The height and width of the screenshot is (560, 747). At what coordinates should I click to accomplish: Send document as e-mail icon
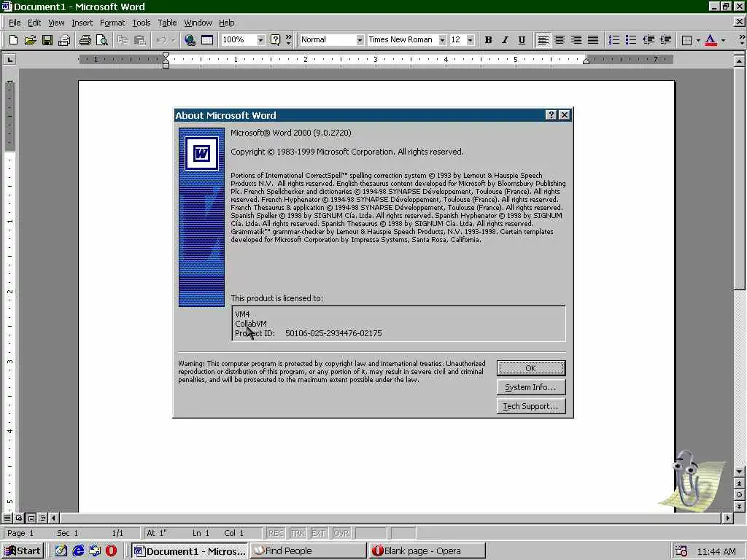[x=64, y=40]
